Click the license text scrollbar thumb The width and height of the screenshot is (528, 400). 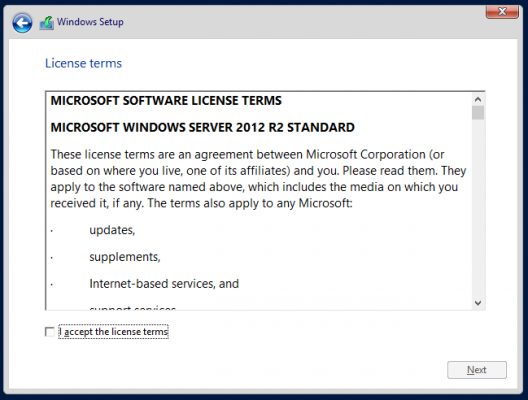(478, 113)
